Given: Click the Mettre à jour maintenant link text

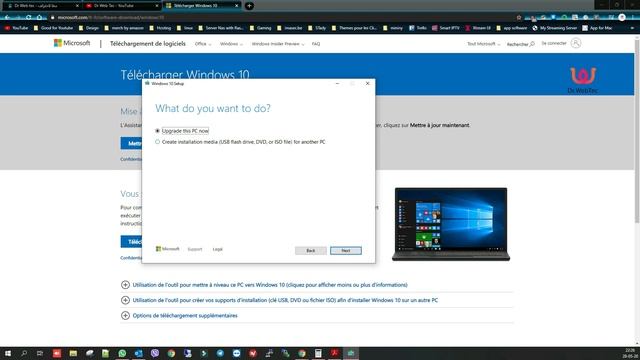Looking at the screenshot, I should 439,125.
